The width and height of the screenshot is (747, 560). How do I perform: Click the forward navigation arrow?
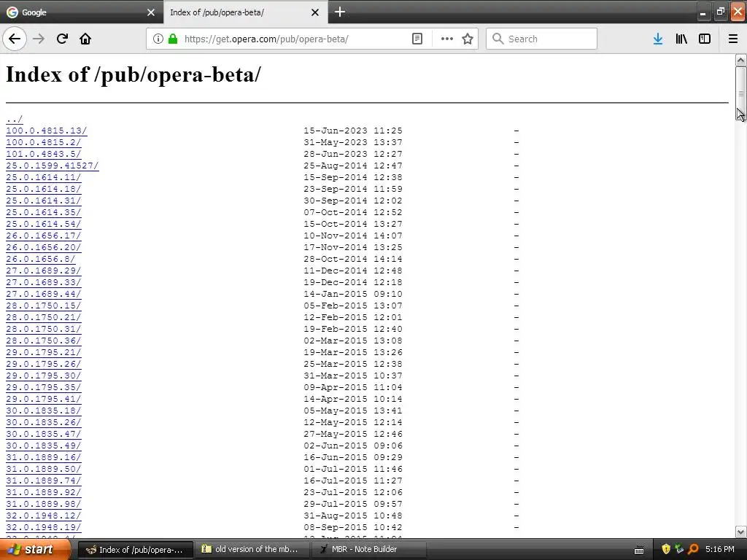(x=39, y=39)
